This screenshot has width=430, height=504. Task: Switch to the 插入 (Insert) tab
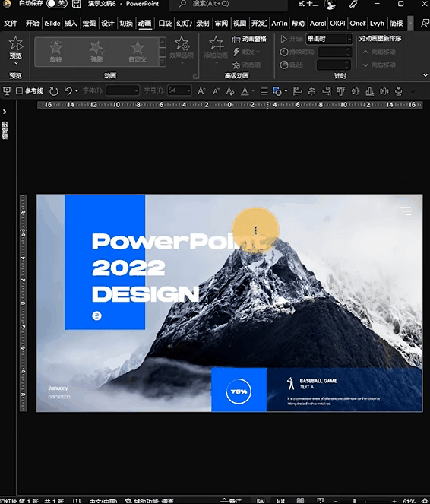coord(71,24)
